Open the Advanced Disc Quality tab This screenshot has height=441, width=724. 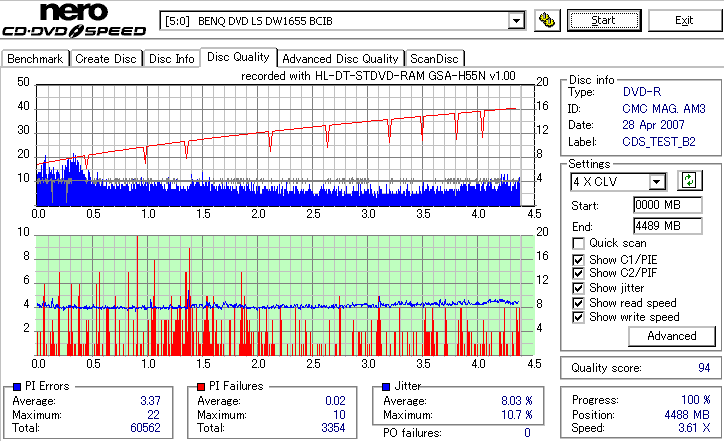[340, 59]
